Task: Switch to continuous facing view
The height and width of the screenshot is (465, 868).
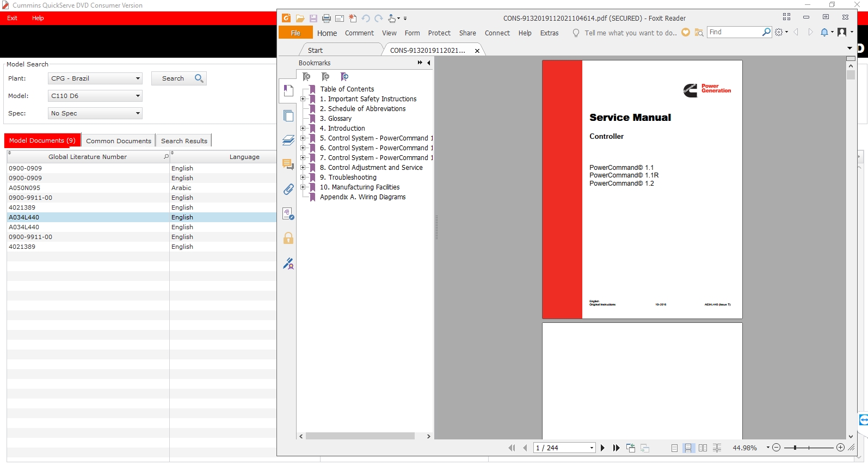Action: (x=717, y=448)
